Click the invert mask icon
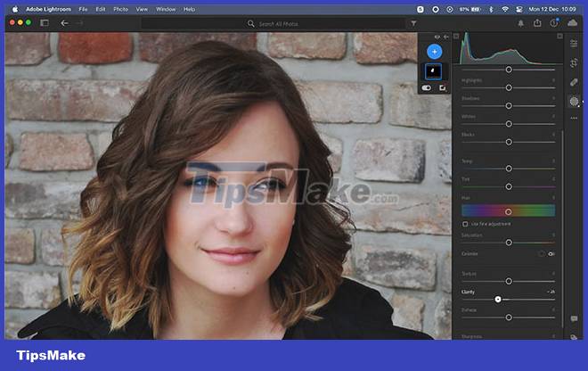This screenshot has height=371, width=588. click(443, 88)
